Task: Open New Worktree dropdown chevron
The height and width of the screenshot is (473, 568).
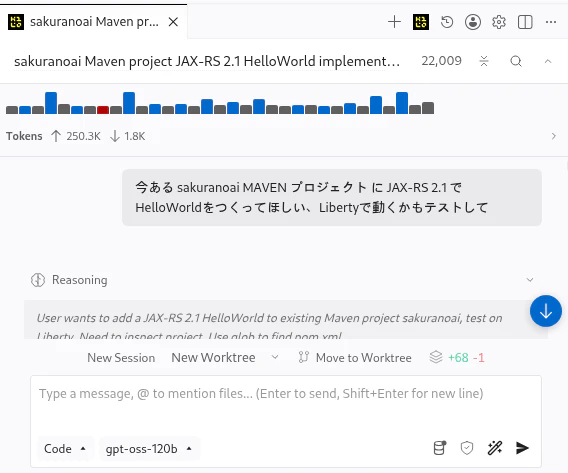Action: click(x=275, y=357)
